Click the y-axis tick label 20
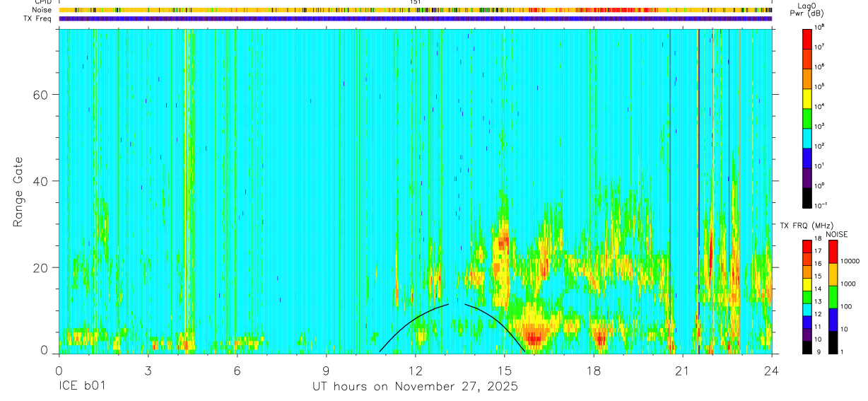Image resolution: width=868 pixels, height=401 pixels. click(x=40, y=267)
